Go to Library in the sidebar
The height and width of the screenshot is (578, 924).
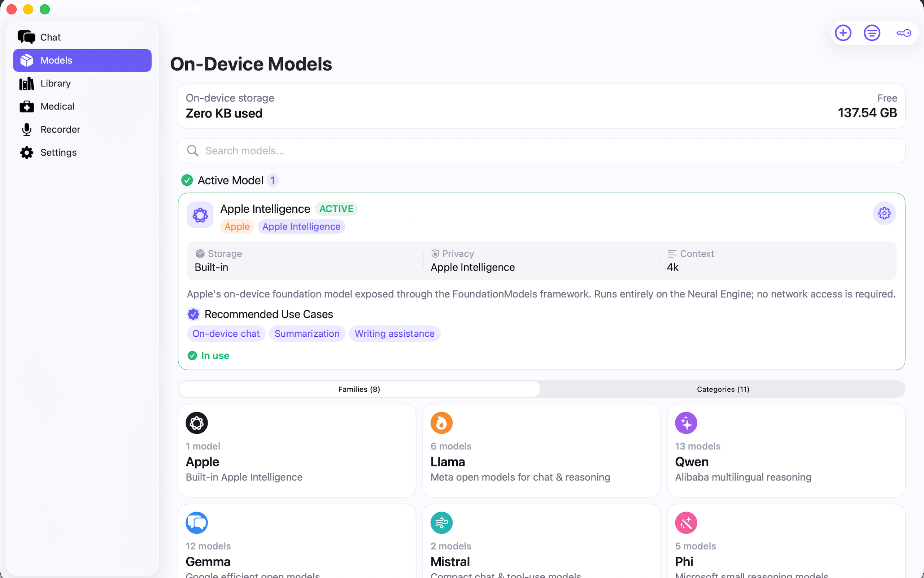[82, 83]
